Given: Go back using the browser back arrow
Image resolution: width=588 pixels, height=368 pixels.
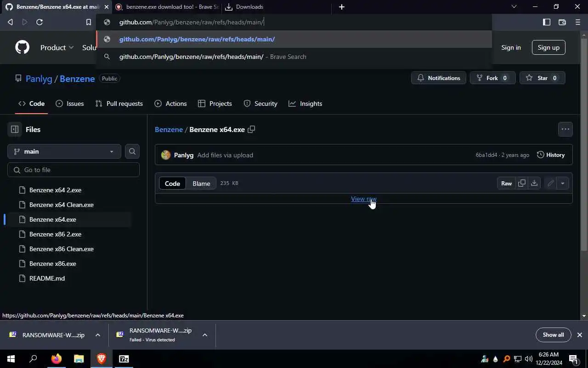Looking at the screenshot, I should 10,22.
